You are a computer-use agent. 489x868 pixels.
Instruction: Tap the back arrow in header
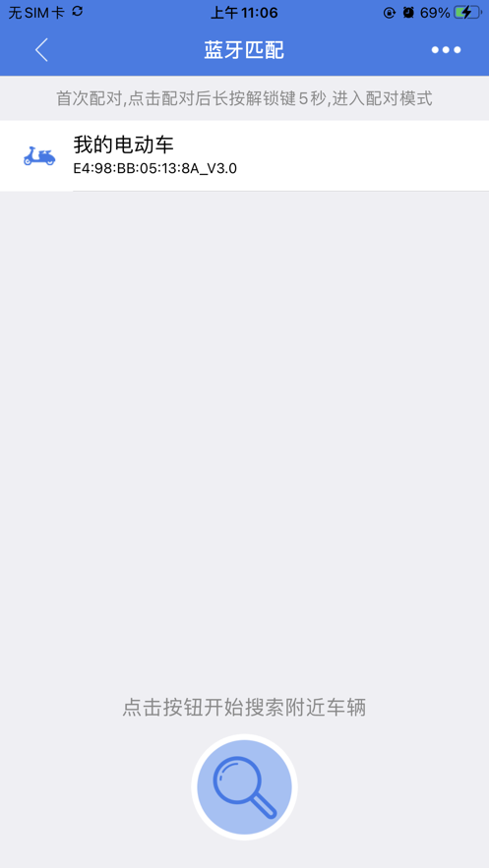coord(41,50)
